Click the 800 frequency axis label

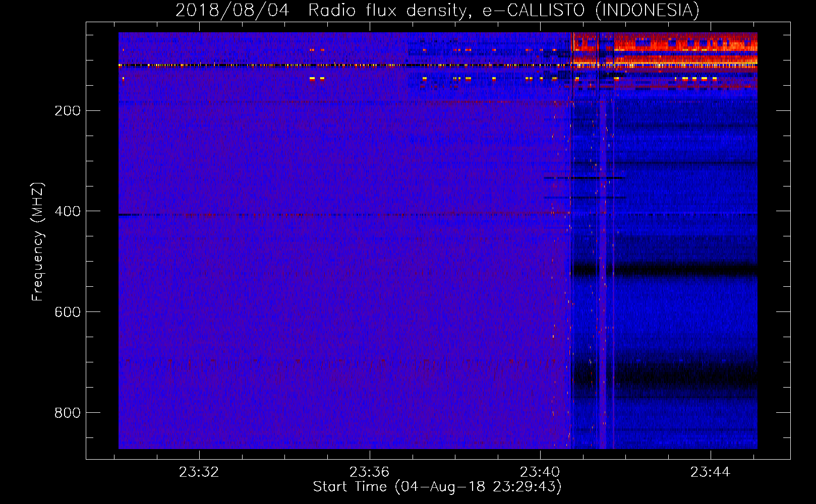(x=68, y=413)
